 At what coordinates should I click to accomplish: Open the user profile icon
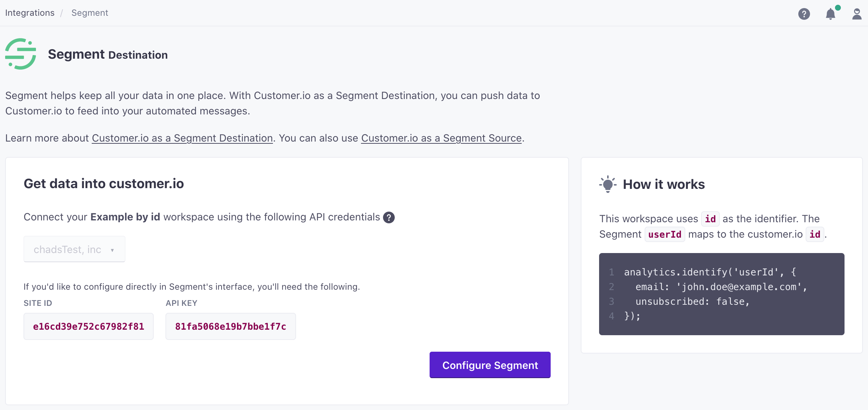(x=857, y=14)
